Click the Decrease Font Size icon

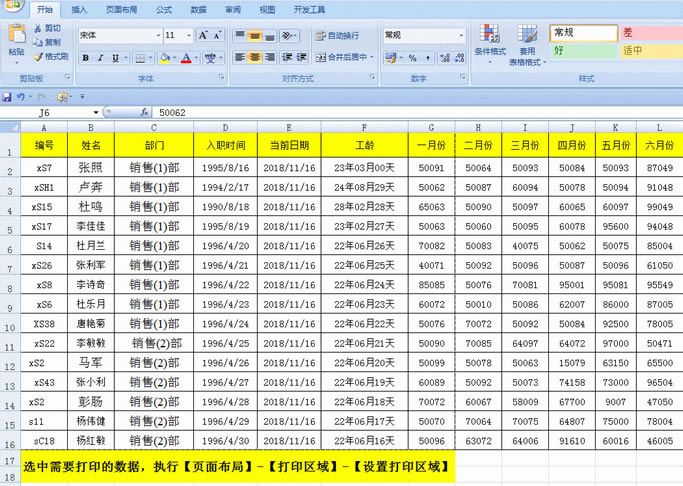coord(217,35)
